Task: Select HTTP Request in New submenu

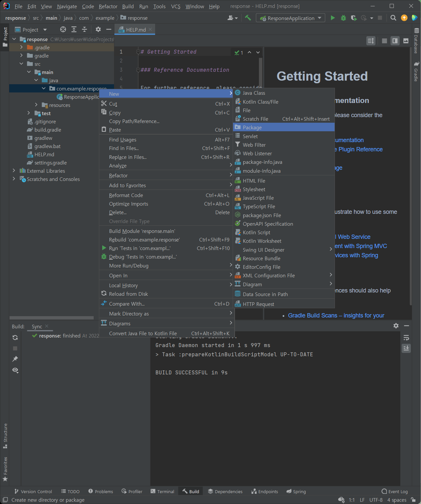Action: click(284, 304)
